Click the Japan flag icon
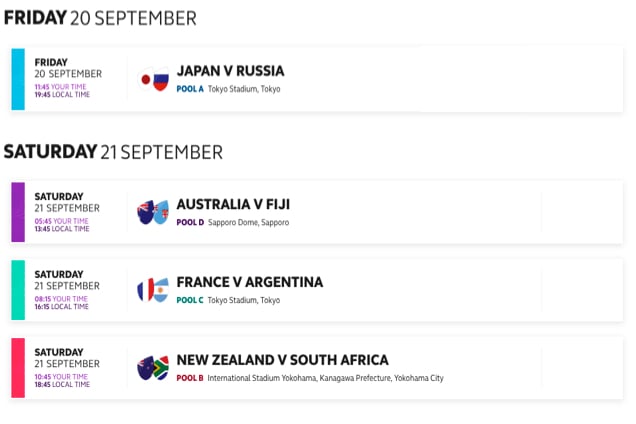Image resolution: width=636 pixels, height=424 pixels. pos(145,79)
